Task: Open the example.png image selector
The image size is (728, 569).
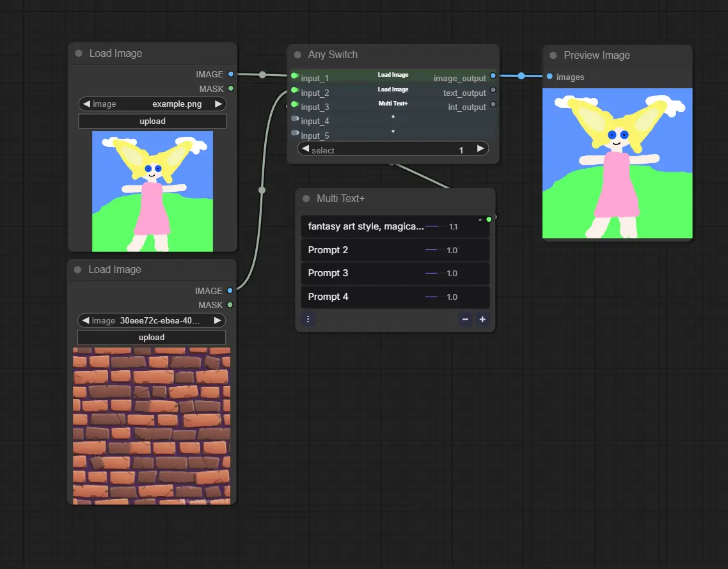Action: pyautogui.click(x=152, y=104)
